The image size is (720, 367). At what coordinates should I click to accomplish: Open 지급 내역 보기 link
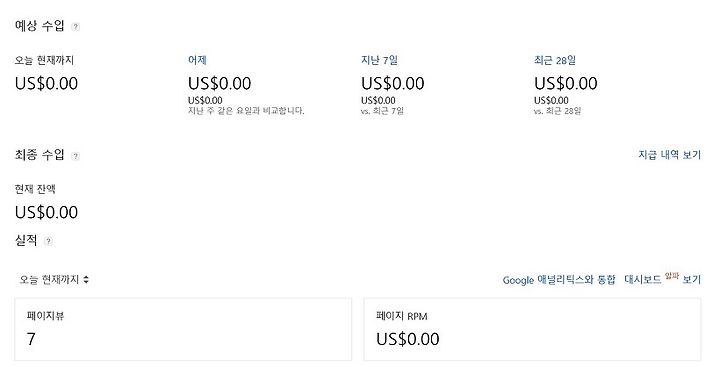(669, 155)
